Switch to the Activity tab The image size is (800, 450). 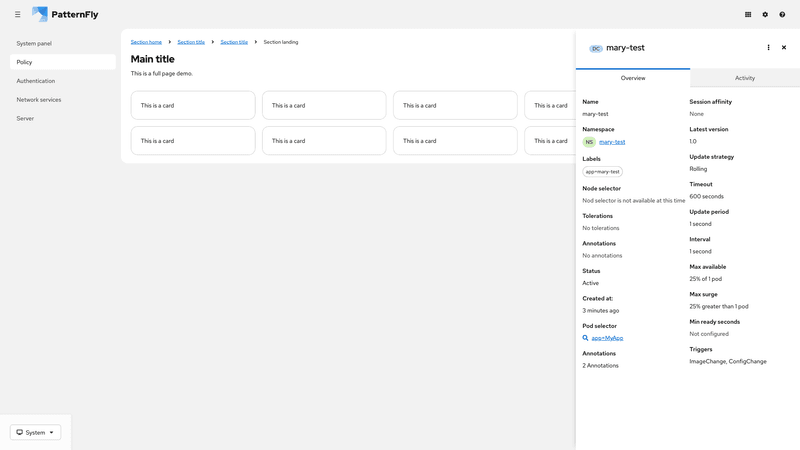click(745, 78)
